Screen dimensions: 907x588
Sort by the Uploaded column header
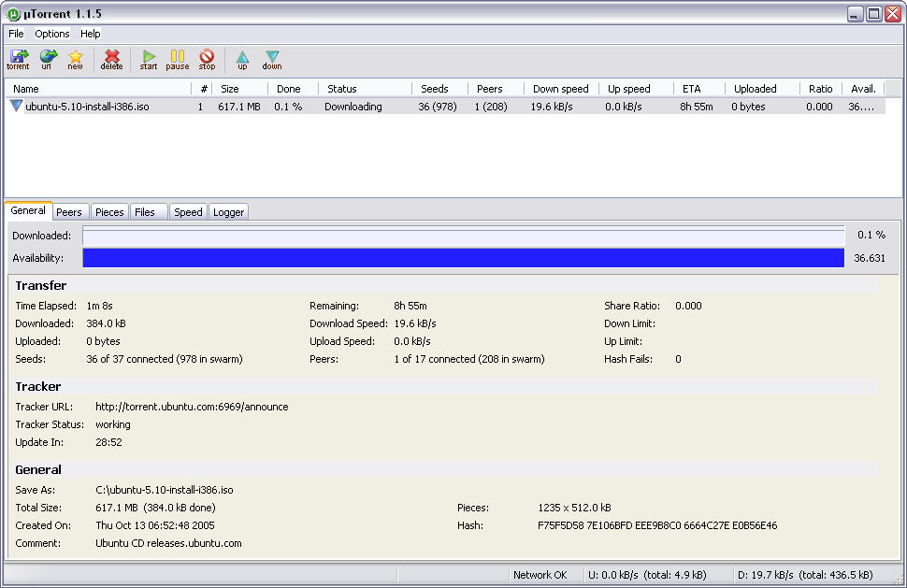tap(762, 89)
